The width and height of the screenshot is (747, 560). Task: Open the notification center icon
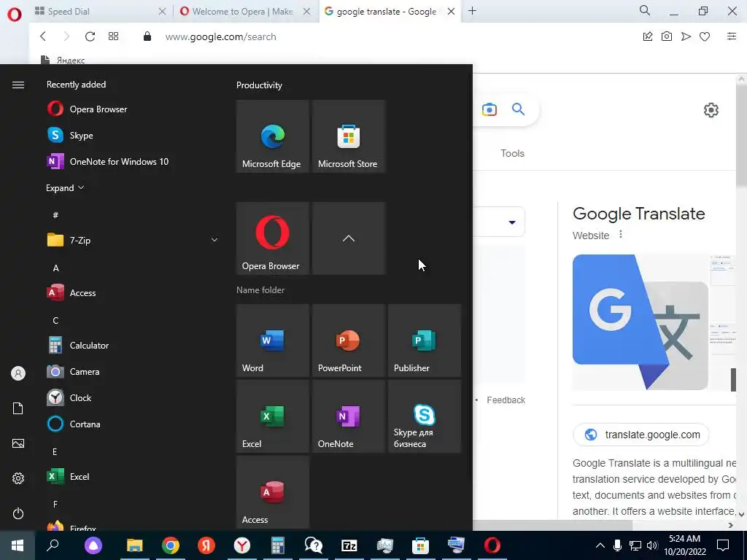723,545
